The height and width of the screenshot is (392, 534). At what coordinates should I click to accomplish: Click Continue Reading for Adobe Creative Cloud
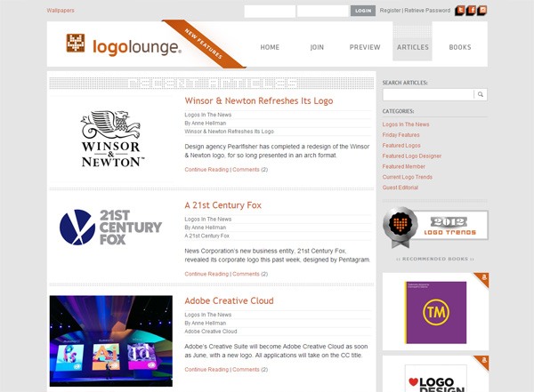click(206, 370)
